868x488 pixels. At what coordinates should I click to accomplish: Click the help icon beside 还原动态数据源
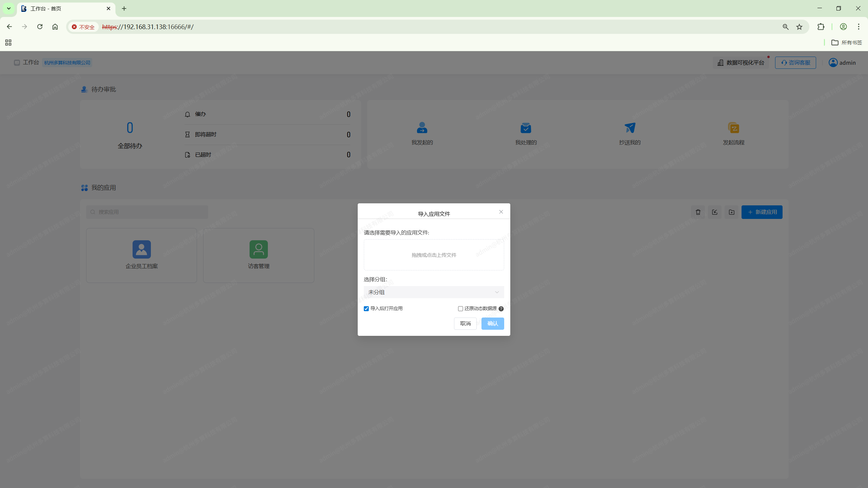point(501,309)
